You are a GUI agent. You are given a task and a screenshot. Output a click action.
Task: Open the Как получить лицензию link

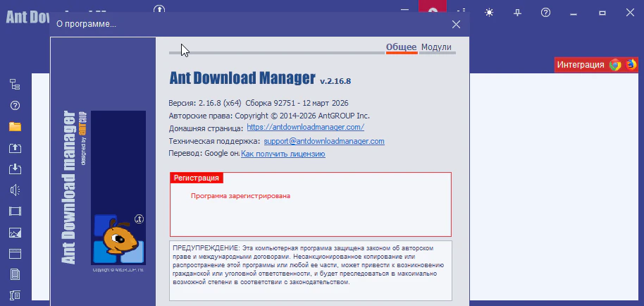click(x=283, y=154)
